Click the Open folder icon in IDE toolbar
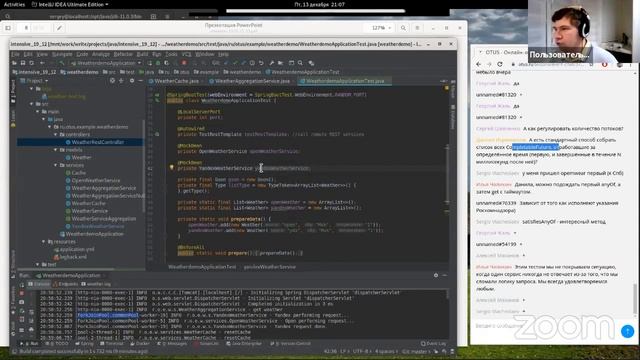This screenshot has width=640, height=360. click(14, 63)
